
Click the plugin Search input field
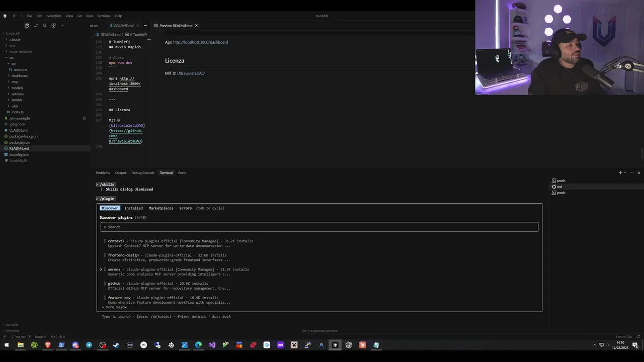(319, 227)
